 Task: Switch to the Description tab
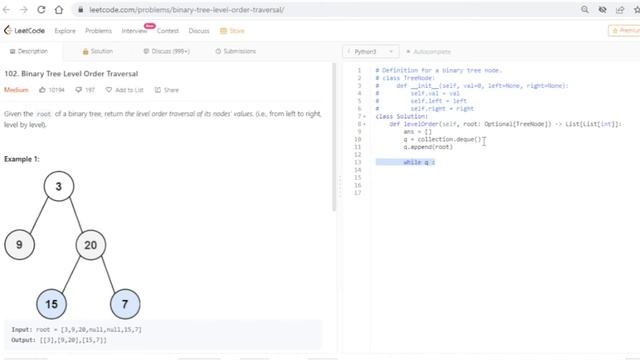coord(29,51)
